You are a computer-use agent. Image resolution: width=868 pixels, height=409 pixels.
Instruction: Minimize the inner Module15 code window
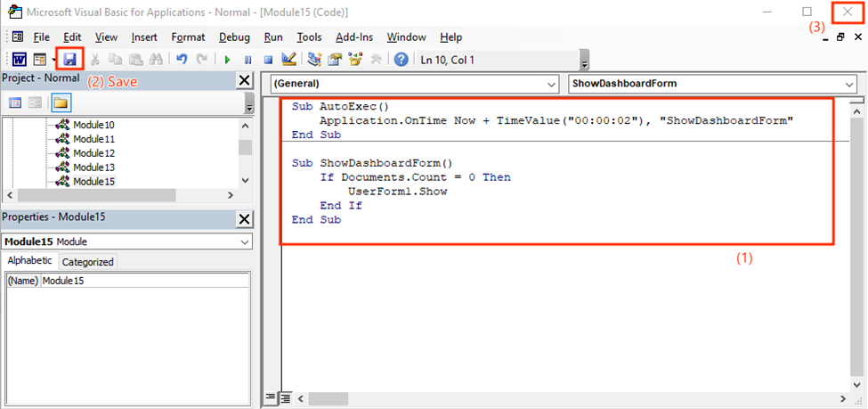tap(825, 37)
